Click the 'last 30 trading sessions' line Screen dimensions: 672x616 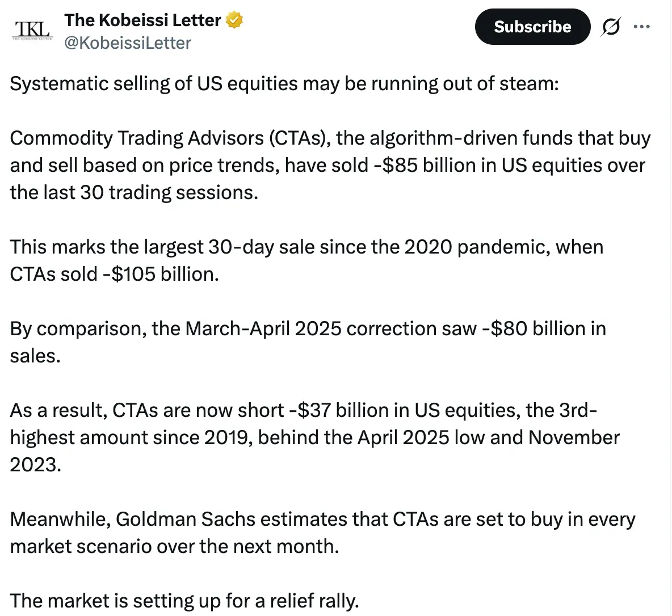pyautogui.click(x=134, y=193)
